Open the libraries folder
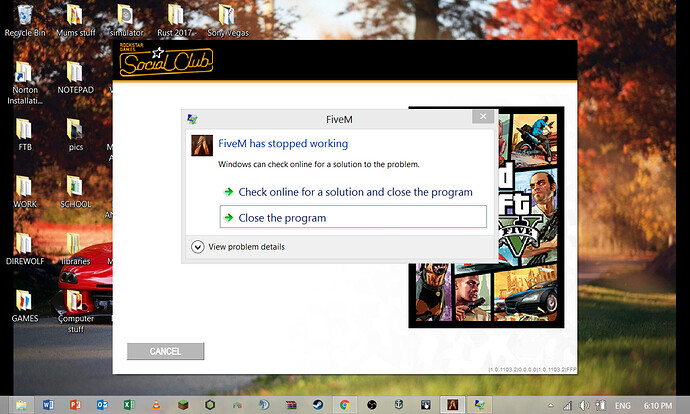The image size is (690, 414). click(x=75, y=249)
